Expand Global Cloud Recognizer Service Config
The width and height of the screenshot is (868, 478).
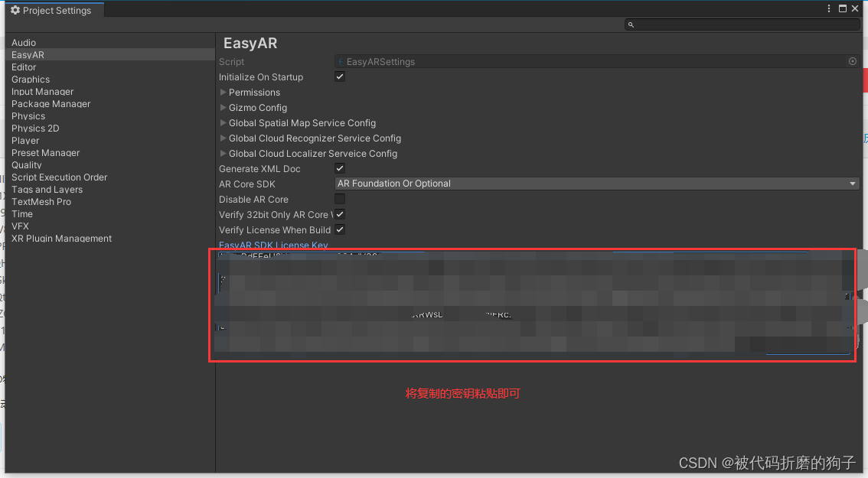click(223, 138)
